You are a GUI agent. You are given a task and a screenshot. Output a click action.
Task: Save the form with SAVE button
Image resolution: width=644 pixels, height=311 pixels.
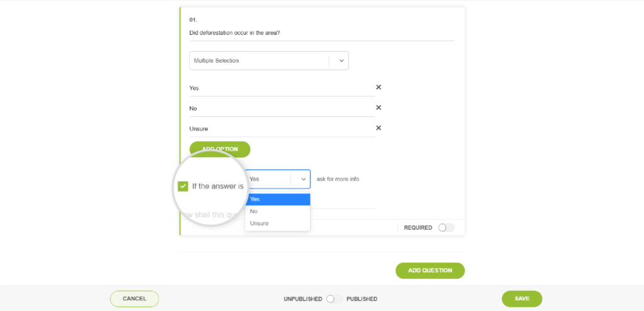(522, 298)
